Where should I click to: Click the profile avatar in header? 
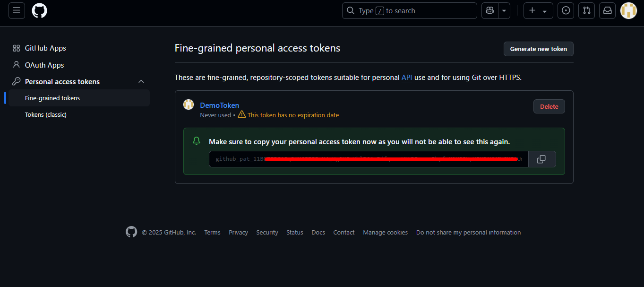[x=628, y=10]
